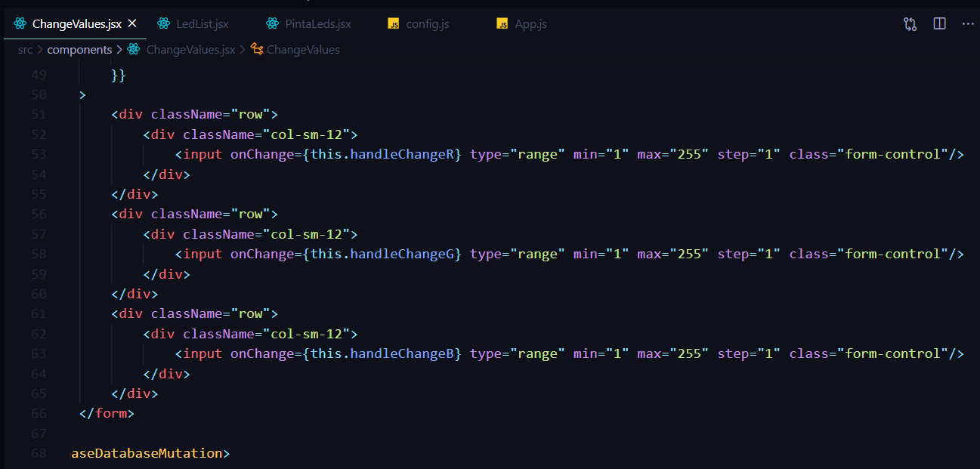Close the ChangeValues.jsx tab
Viewport: 980px width, 469px height.
133,23
